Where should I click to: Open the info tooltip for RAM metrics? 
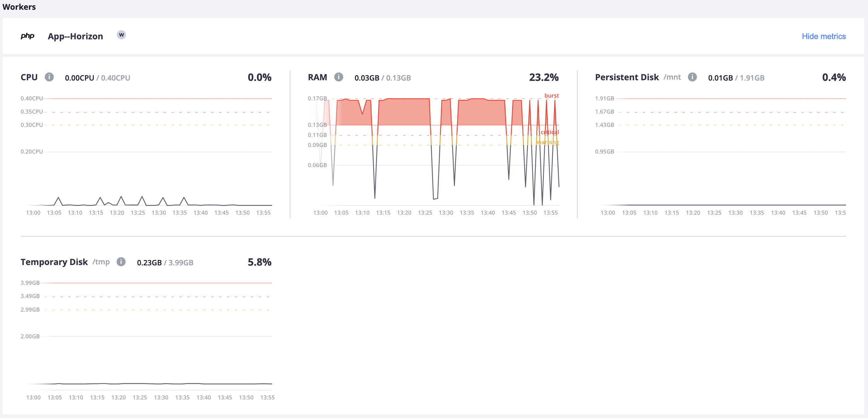pos(339,77)
